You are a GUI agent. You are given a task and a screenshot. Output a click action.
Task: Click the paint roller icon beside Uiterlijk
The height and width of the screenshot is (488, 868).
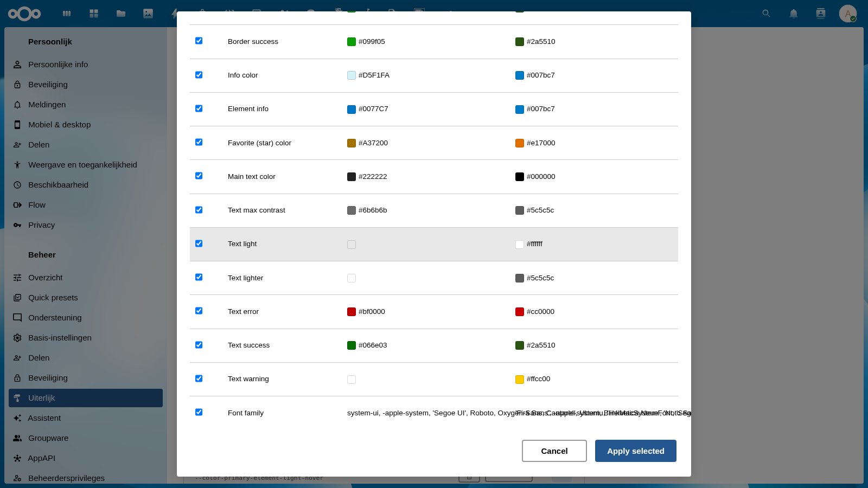17,398
